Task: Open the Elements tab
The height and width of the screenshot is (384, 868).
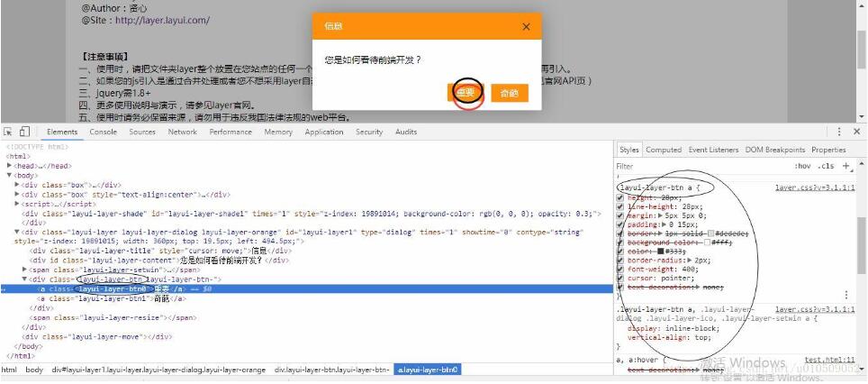Action: [x=62, y=132]
